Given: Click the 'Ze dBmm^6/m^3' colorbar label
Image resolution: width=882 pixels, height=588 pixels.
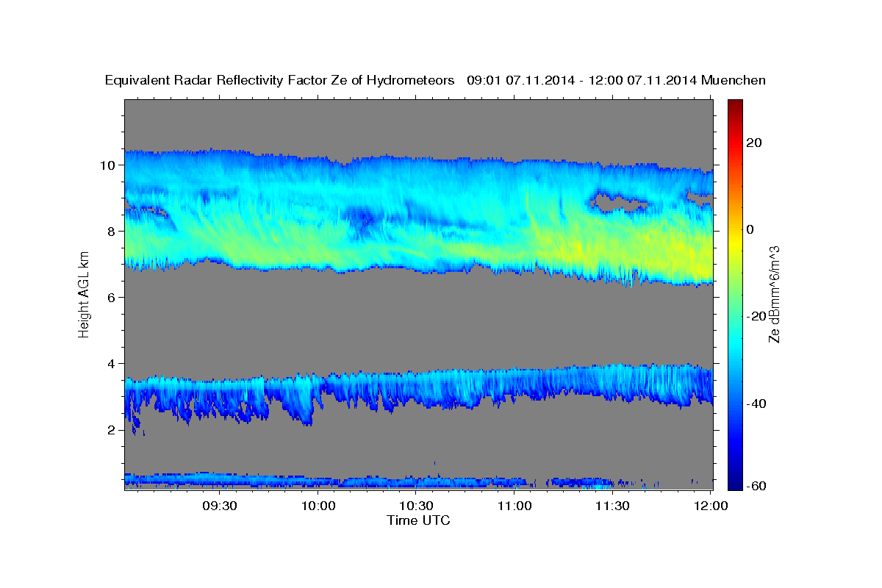Looking at the screenshot, I should [x=774, y=294].
